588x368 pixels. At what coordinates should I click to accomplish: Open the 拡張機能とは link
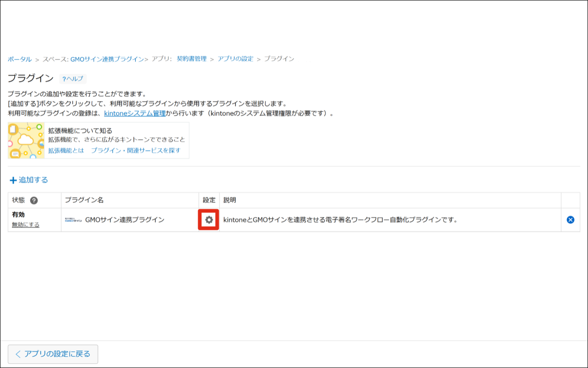click(x=66, y=151)
